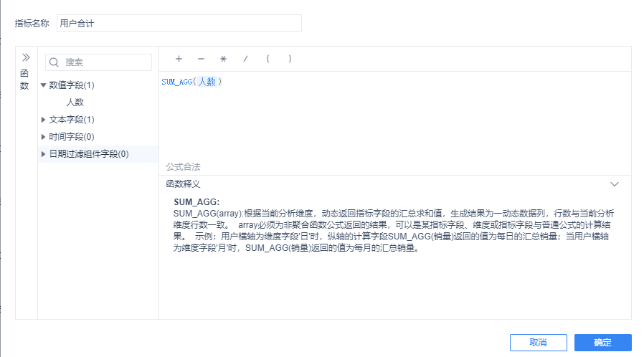
Task: Expand the 日期过滤组件字段(0) group
Action: coord(43,154)
